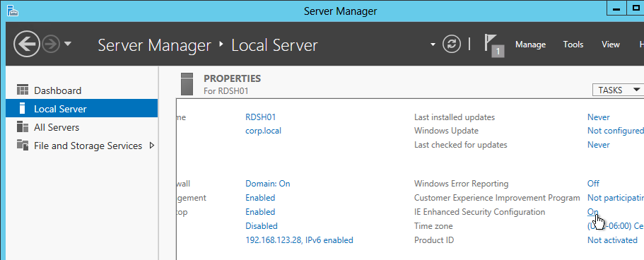Open the notifications flag icon
Screen dimensions: 644x260
coord(493,45)
